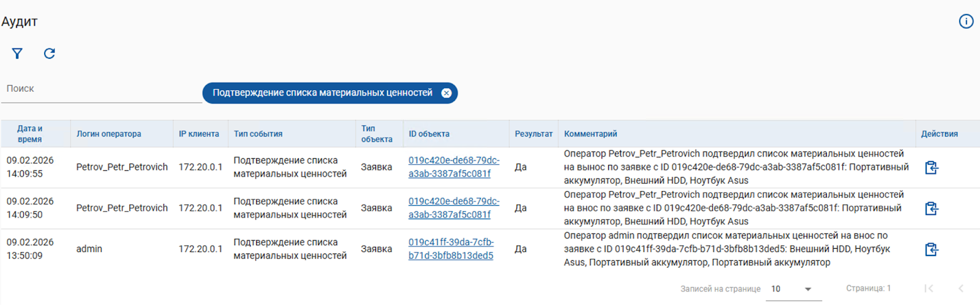The image size is (980, 305).
Task: Open object ID link in the 14:09:55 row
Action: (x=453, y=167)
